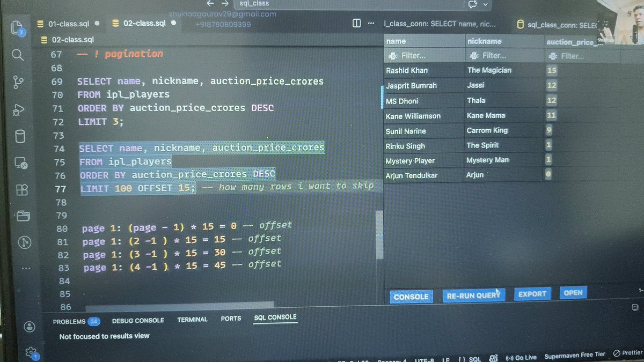Screen dimensions: 644x362
Task: Open the Search view in activity bar
Action: point(17,55)
